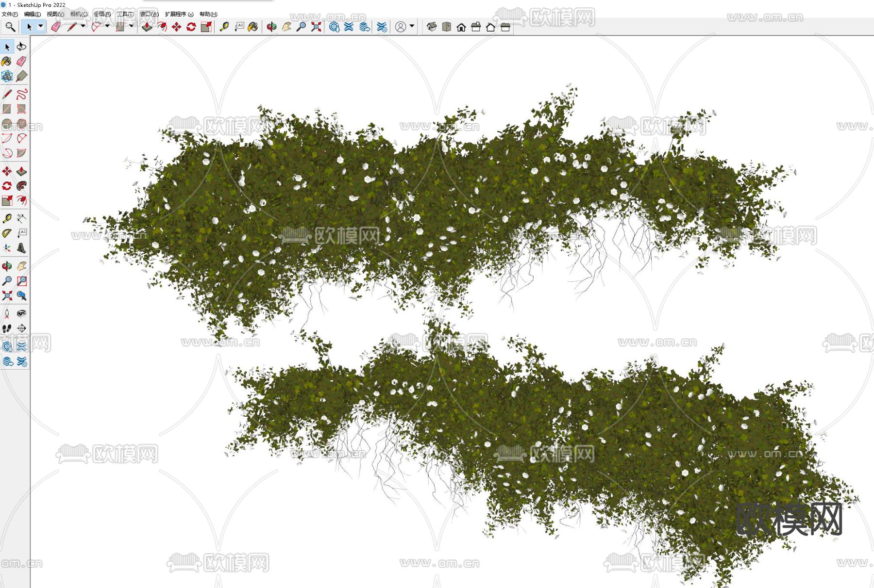
Task: Select the Dimension tool
Action: [x=21, y=218]
